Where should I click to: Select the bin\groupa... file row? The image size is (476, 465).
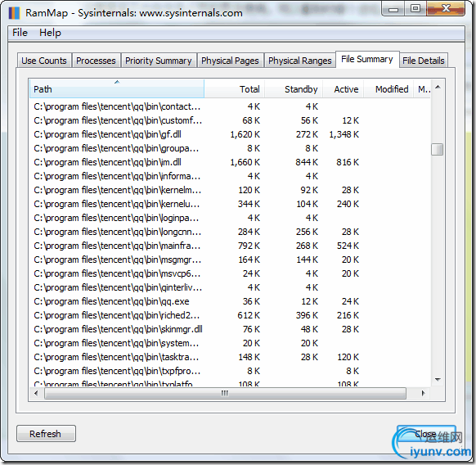click(x=230, y=148)
